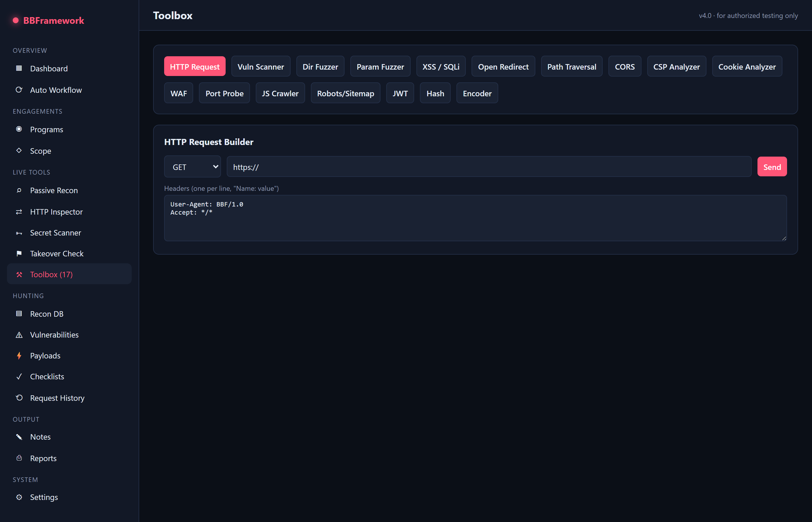
Task: Open Payloads from the sidebar
Action: [69, 355]
